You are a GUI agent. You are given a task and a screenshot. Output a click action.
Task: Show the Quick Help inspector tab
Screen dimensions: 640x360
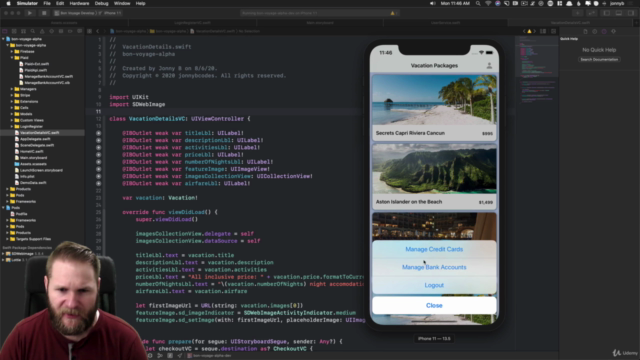[x=604, y=31]
